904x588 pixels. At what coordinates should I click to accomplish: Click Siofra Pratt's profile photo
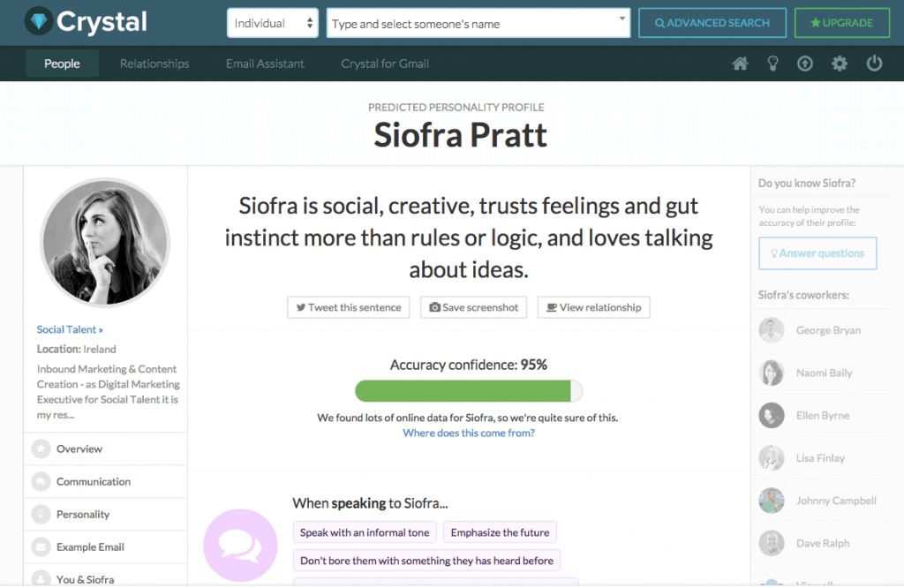click(x=105, y=242)
